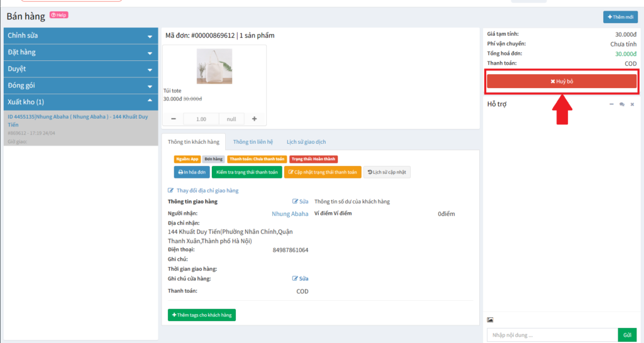Viewport: 644px width, 343px height.
Task: Click the In hóa đơn print button
Action: (192, 171)
